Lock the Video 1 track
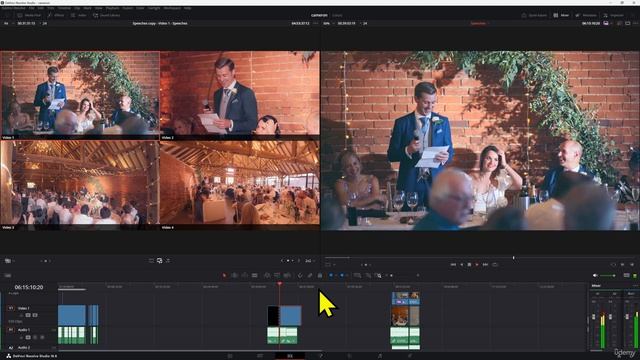 pos(21,315)
